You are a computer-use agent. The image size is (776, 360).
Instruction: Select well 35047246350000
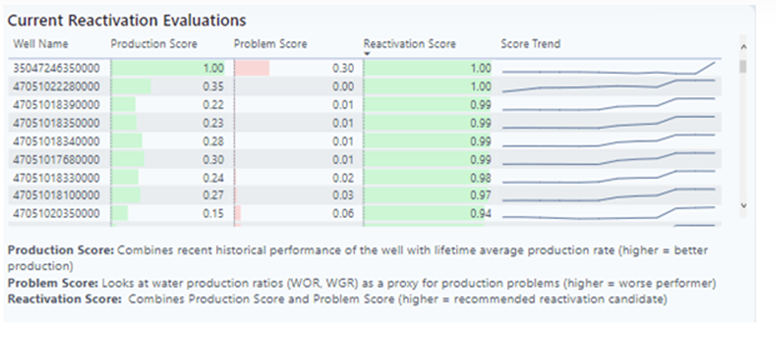click(56, 68)
